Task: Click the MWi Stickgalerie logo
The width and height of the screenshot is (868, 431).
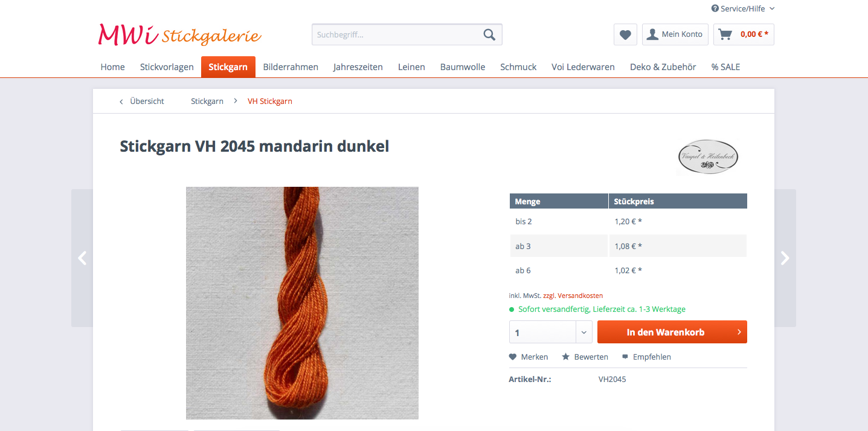Action: pyautogui.click(x=179, y=34)
